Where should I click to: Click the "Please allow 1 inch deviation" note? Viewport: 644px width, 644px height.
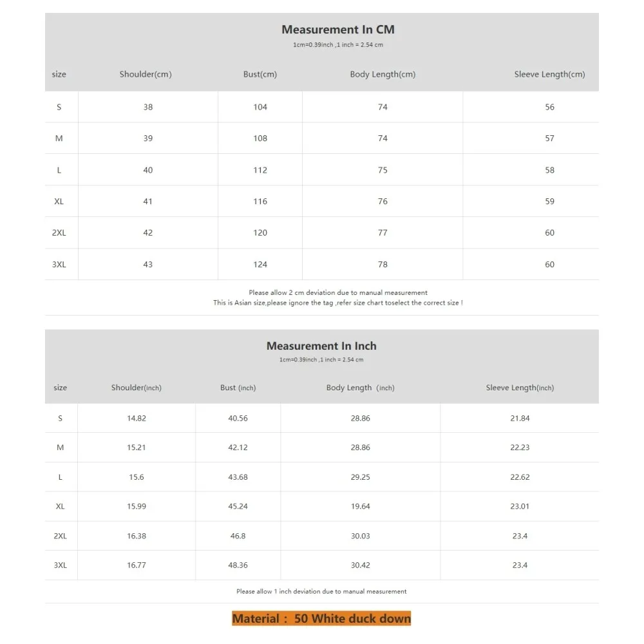(x=321, y=591)
